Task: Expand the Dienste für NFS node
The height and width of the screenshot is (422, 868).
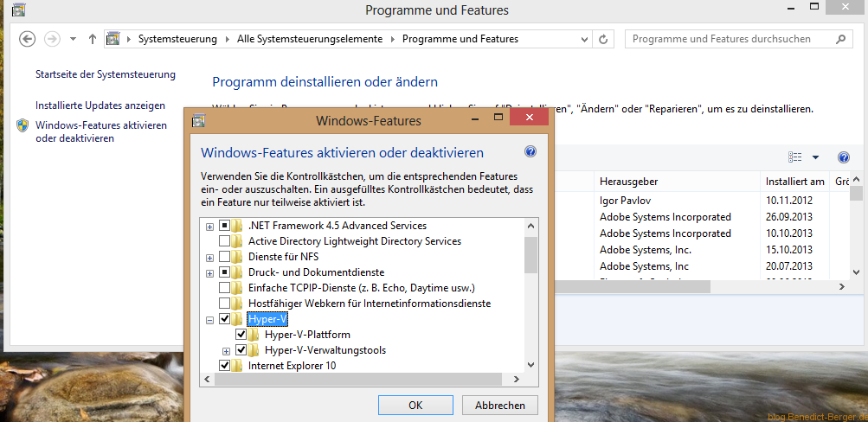Action: [209, 258]
